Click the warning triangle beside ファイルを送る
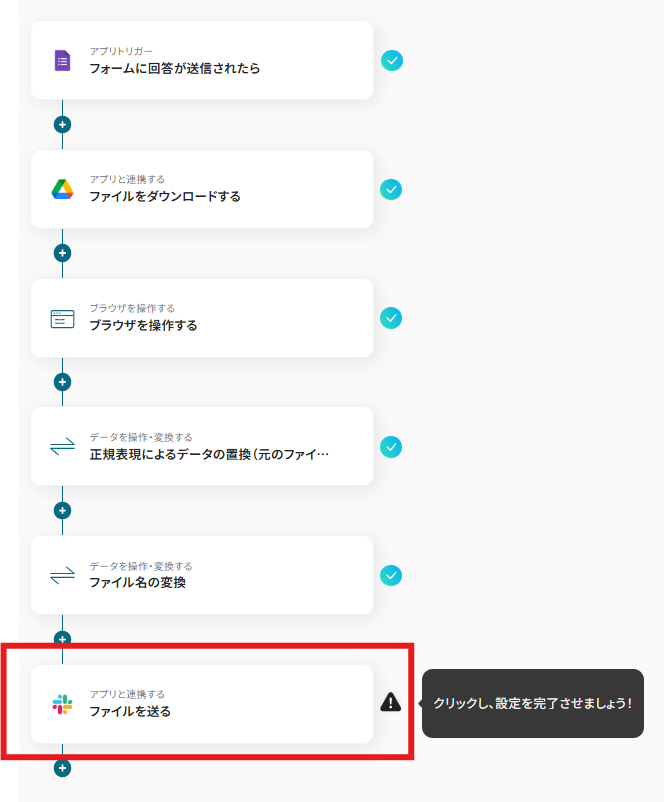Image resolution: width=664 pixels, height=802 pixels. (x=391, y=702)
